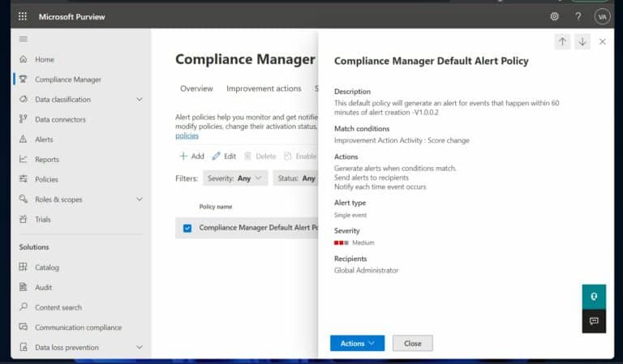Expand the Roles & scopes chevron
The image size is (623, 364).
tap(140, 199)
